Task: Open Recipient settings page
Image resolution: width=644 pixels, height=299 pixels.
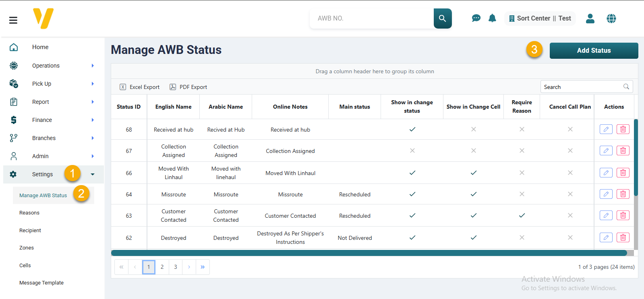Action: (x=30, y=231)
